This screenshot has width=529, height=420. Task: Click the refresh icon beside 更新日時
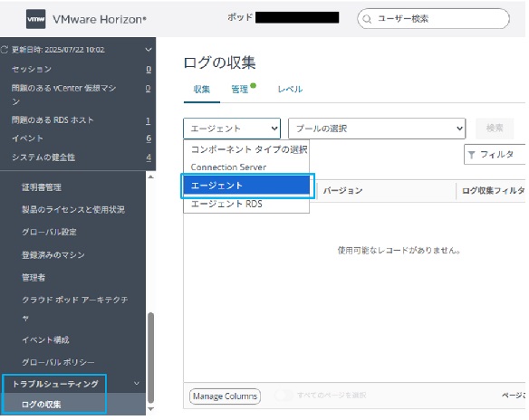tap(5, 50)
